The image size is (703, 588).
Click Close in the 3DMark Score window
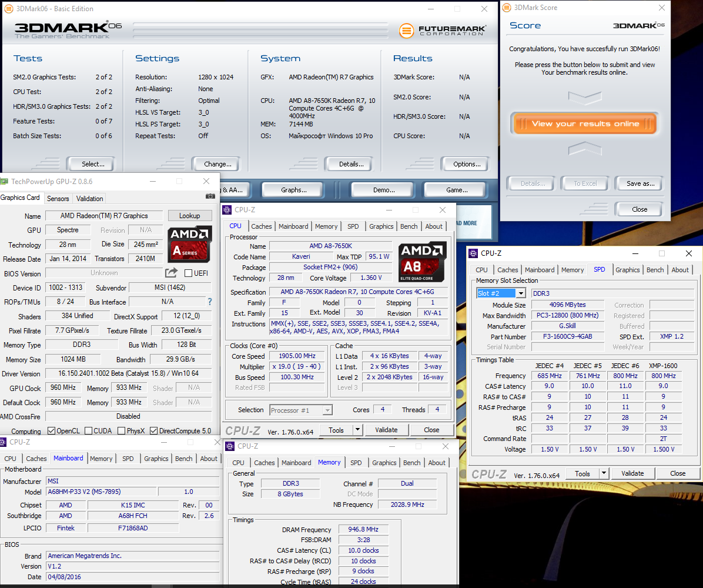tap(640, 209)
